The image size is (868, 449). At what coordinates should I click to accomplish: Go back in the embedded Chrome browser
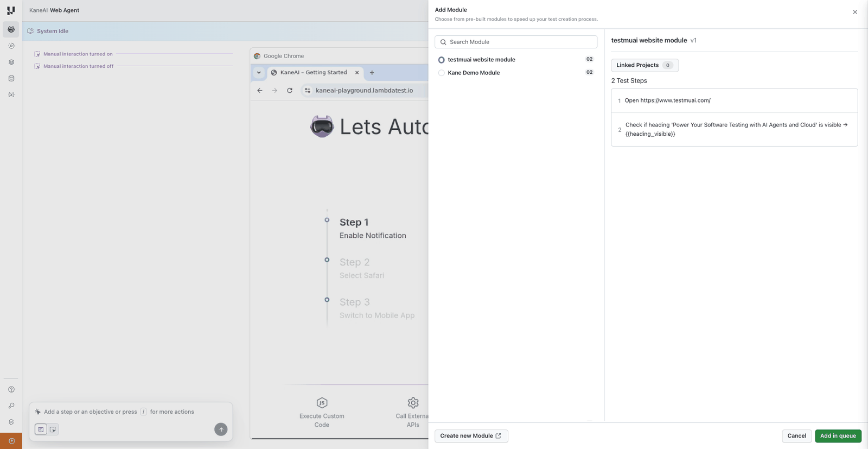[260, 91]
